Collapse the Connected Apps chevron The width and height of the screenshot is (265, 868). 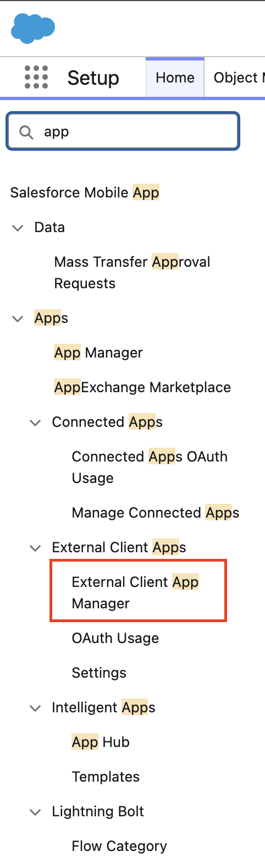coord(36,422)
